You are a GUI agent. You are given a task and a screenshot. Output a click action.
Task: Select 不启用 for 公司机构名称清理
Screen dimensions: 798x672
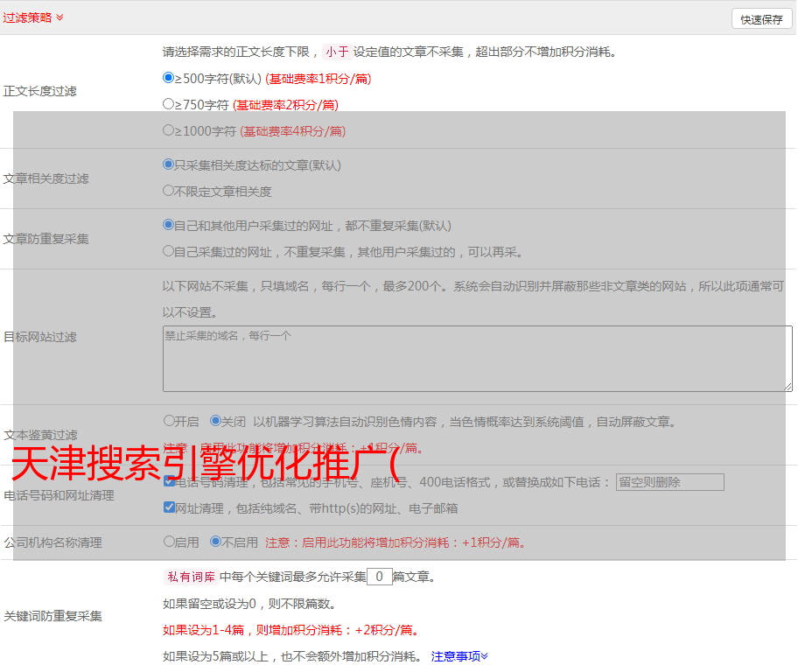pyautogui.click(x=215, y=542)
